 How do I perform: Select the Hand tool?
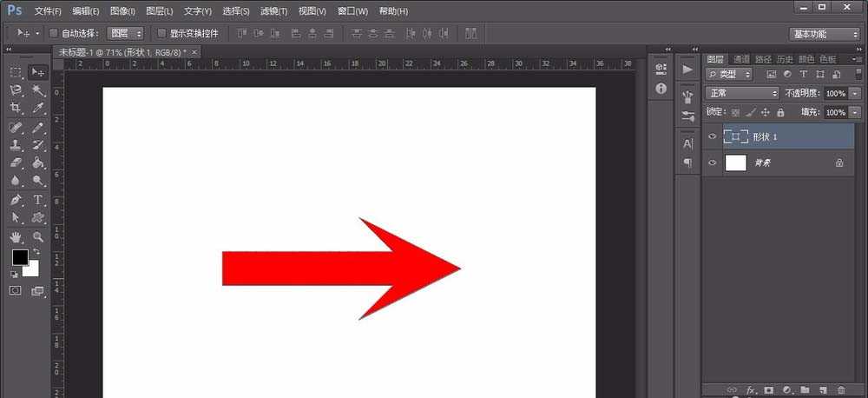pyautogui.click(x=16, y=237)
